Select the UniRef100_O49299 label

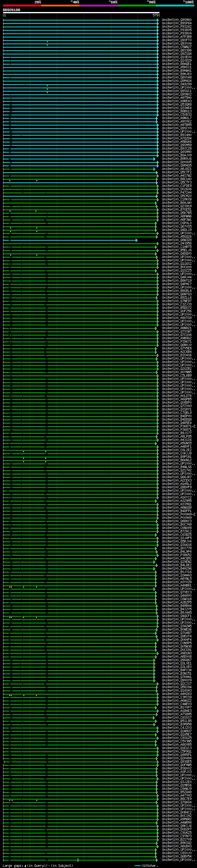pyautogui.click(x=176, y=84)
